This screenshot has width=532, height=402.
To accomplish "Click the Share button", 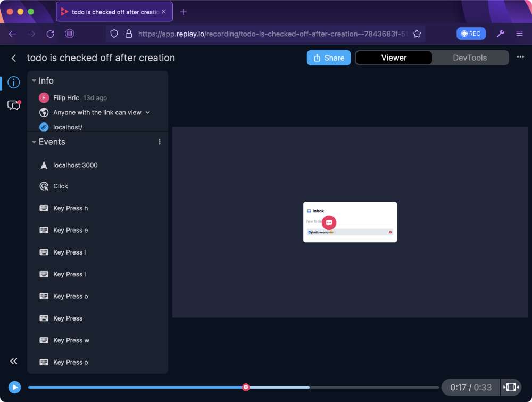I will (328, 58).
